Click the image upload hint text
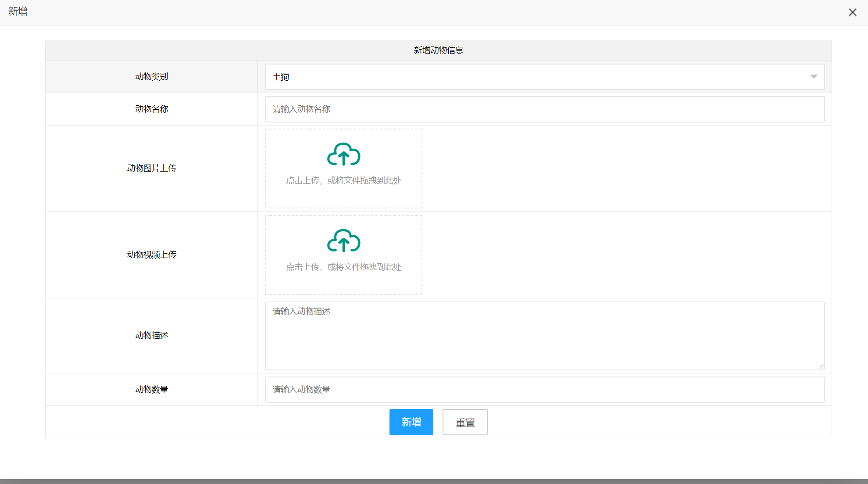 [343, 181]
